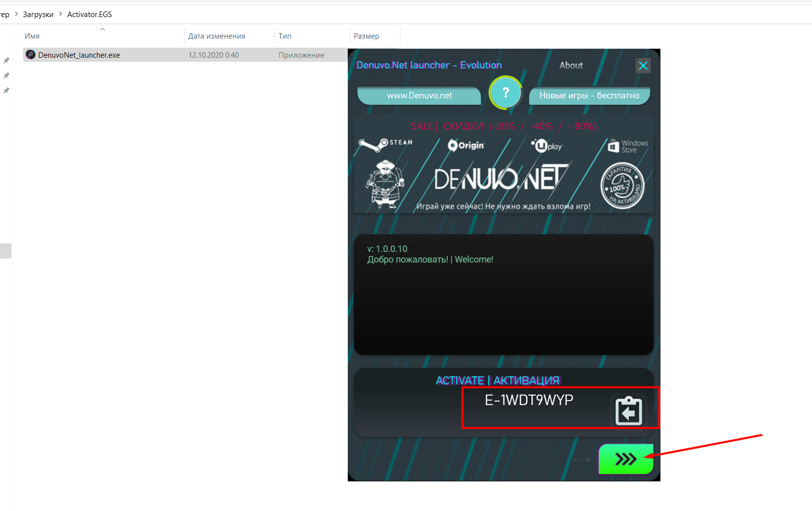This screenshot has width=812, height=511.
Task: Click the SALE | СКИДКИ promo text
Action: coord(503,126)
